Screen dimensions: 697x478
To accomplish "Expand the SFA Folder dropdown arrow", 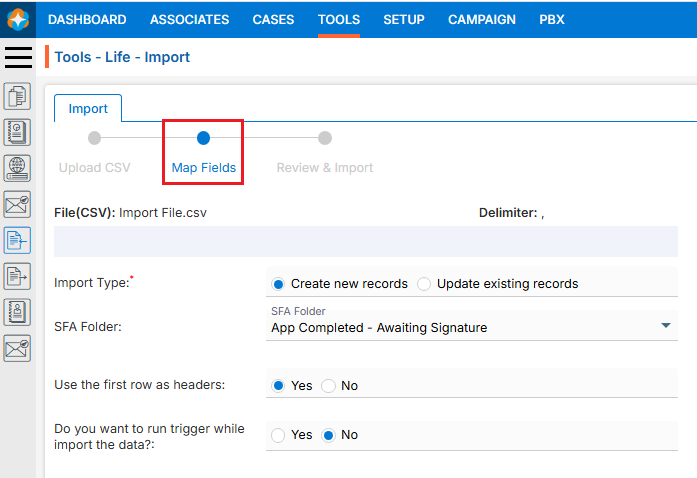I will (666, 326).
